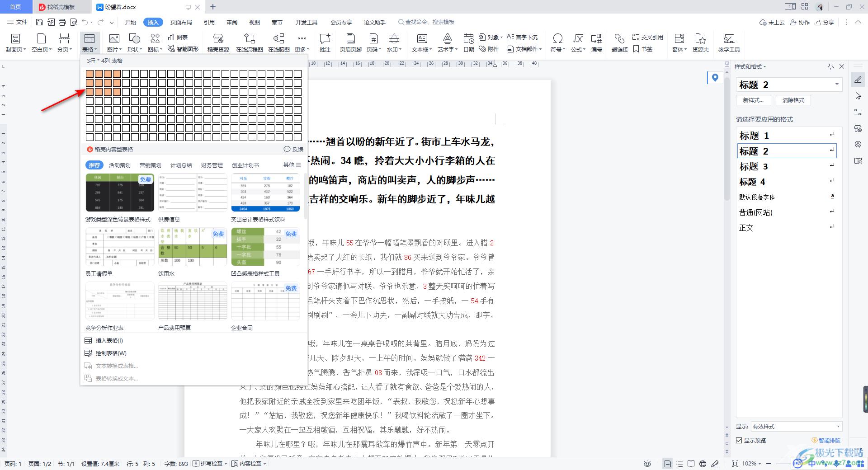Screen dimensions: 868x470
Task: Expand the Other (其他) template categories
Action: (x=292, y=165)
